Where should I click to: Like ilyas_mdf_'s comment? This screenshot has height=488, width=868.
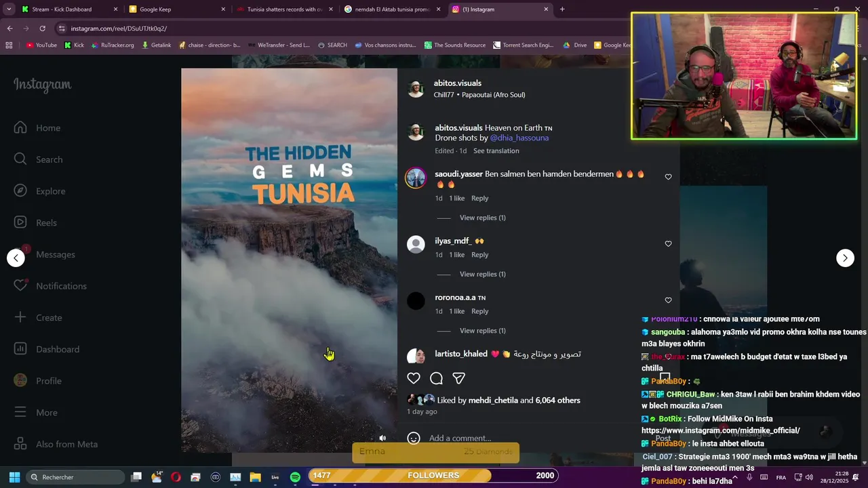[x=668, y=244]
